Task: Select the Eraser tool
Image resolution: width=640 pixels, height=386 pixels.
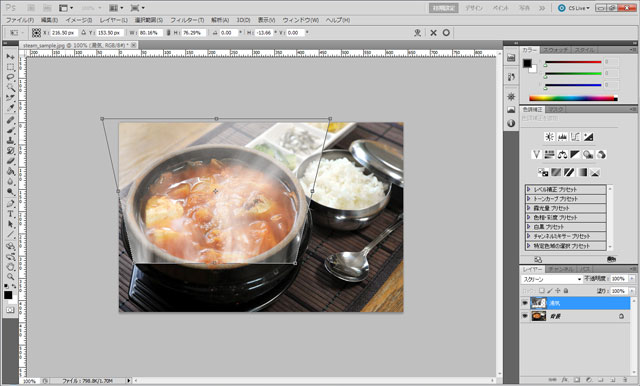Action: 11,161
